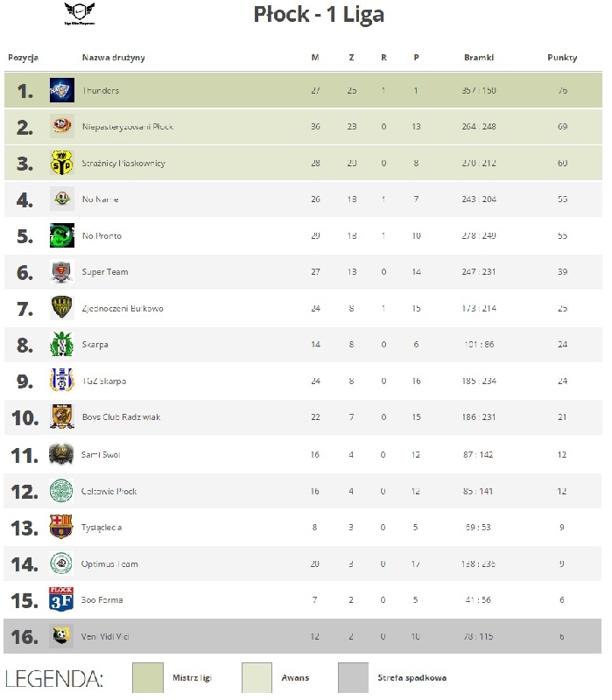The height and width of the screenshot is (700, 612).
Task: Click the Nazwa drużyny column header
Action: tap(114, 58)
